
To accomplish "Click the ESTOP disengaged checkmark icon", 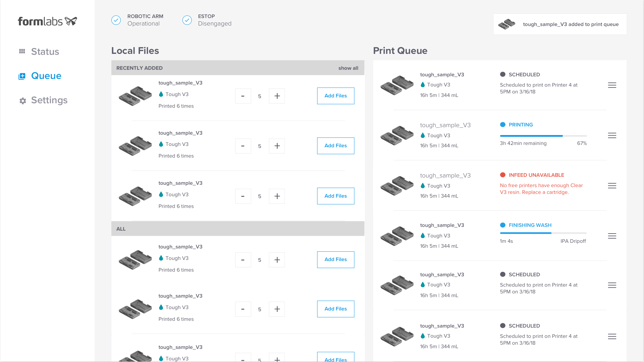I will pos(187,20).
